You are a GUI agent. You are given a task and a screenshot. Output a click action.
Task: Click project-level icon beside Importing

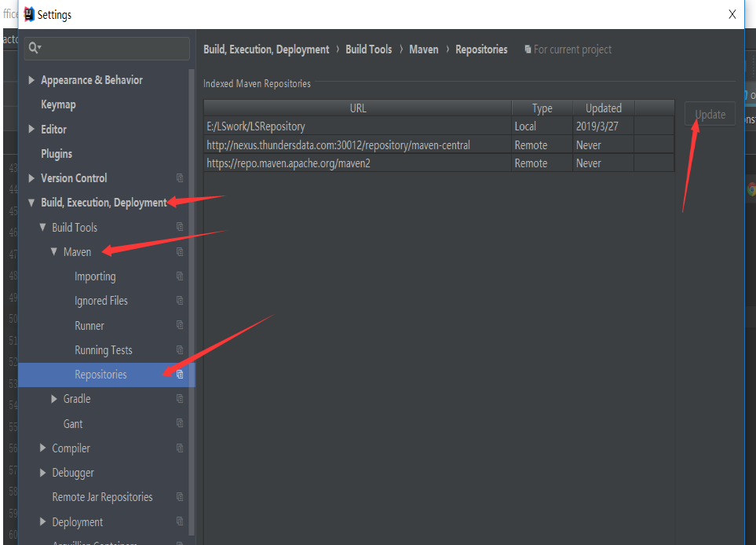[180, 276]
